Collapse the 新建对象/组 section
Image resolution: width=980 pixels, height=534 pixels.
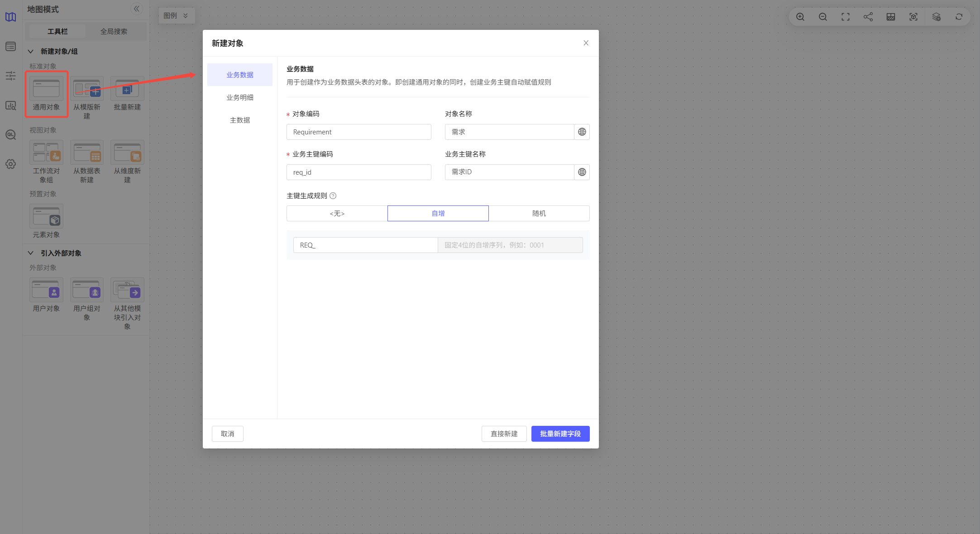tap(31, 52)
